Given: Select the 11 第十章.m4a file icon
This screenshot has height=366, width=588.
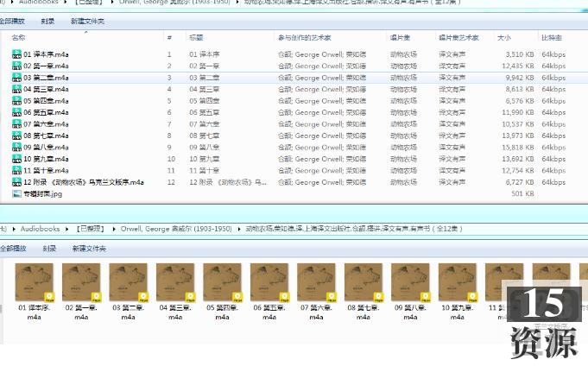Looking at the screenshot, I should click(x=16, y=170).
